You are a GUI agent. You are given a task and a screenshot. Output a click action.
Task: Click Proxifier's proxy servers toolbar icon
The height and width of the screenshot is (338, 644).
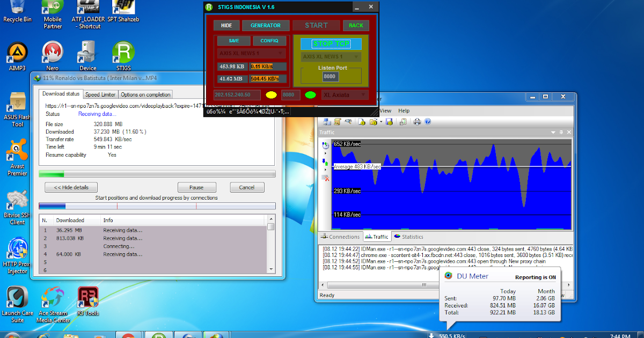point(326,122)
